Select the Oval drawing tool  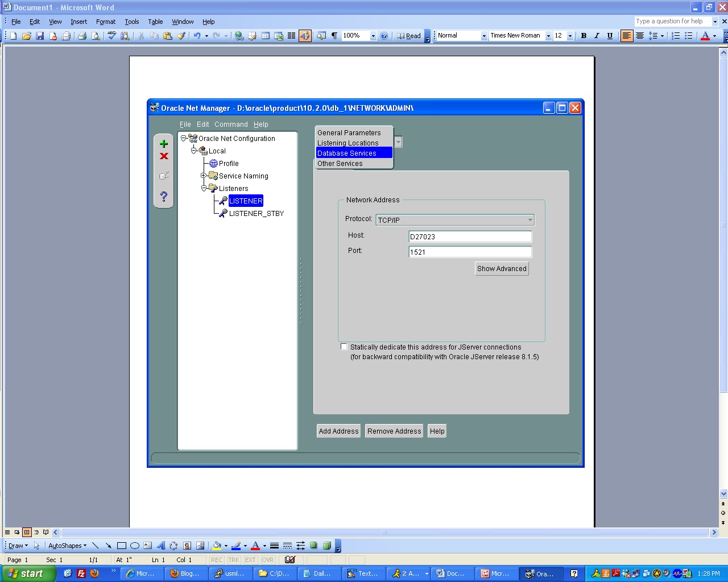[x=135, y=546]
